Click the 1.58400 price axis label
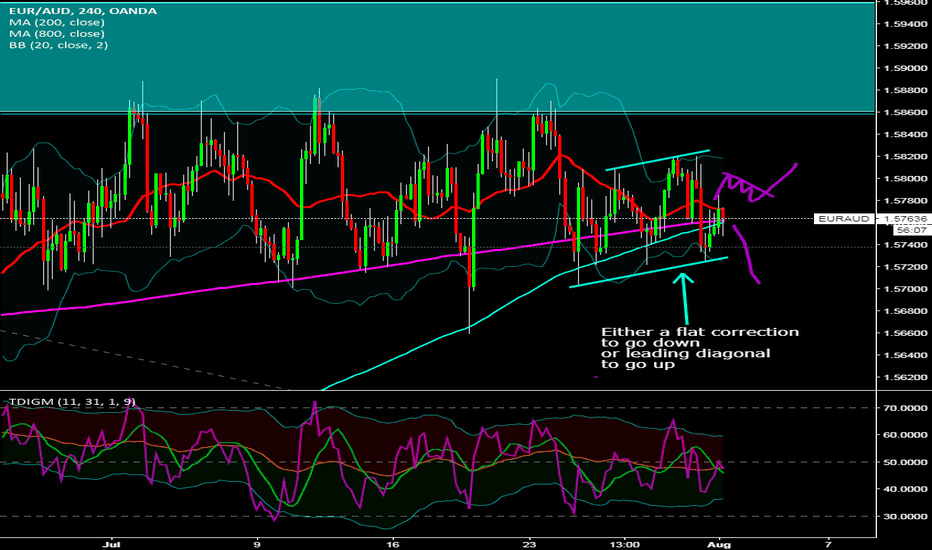Image resolution: width=932 pixels, height=550 pixels. (905, 134)
